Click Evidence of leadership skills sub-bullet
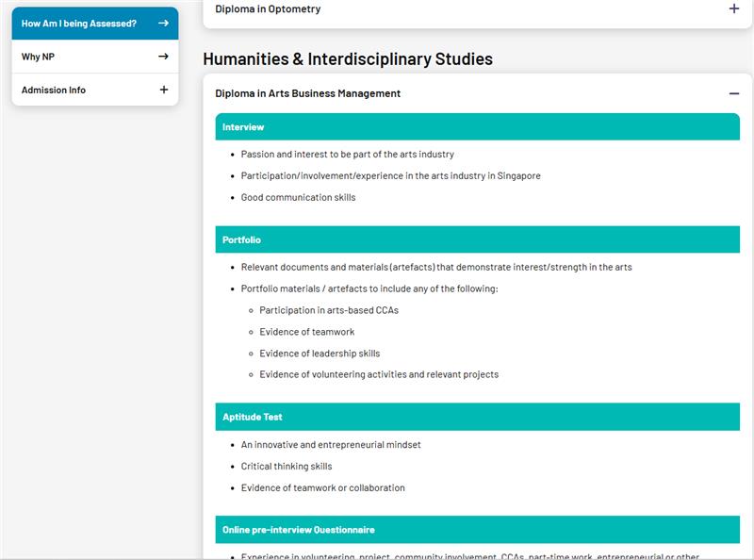The image size is (754, 560). (x=320, y=354)
